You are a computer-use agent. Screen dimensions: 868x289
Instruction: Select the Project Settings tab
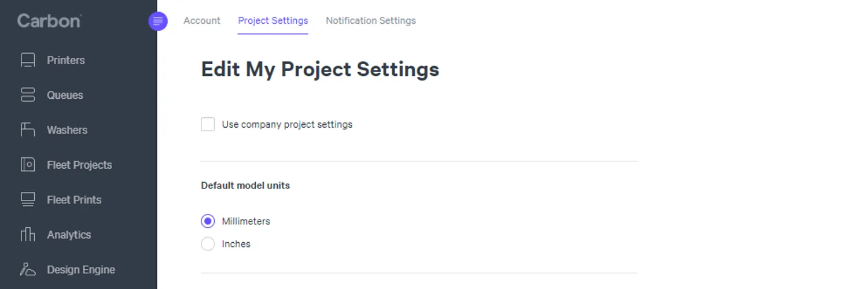coord(273,21)
